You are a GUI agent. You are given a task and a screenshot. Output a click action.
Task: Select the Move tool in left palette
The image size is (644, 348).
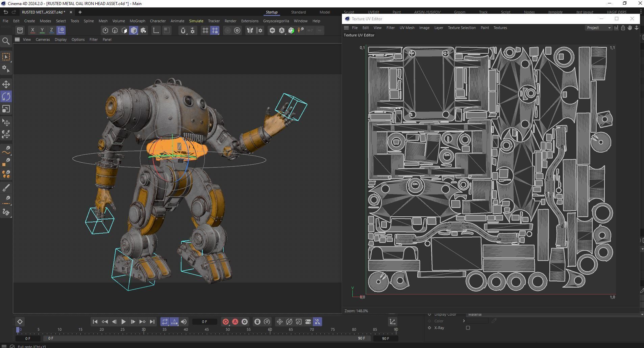[6, 84]
